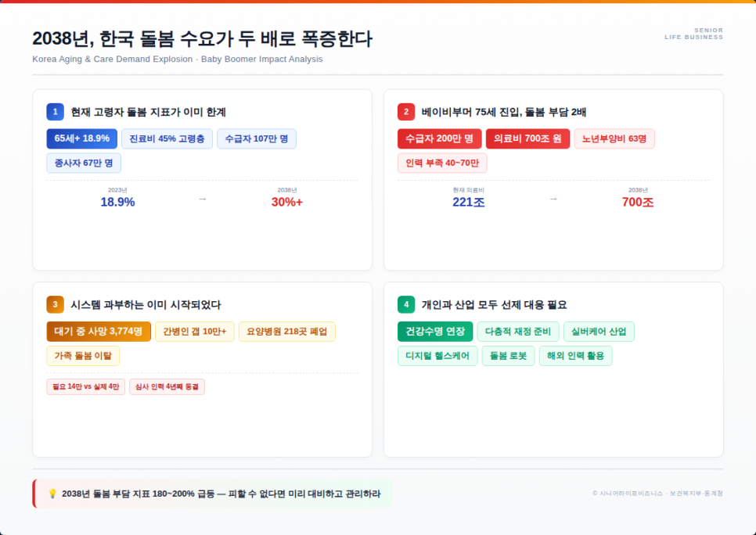Select the 건강수명 연장 tag

435,332
